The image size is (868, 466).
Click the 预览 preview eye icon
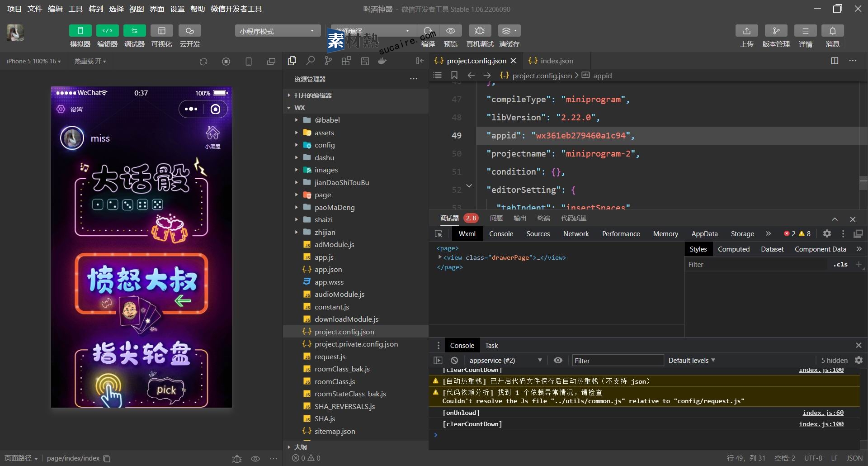[451, 31]
